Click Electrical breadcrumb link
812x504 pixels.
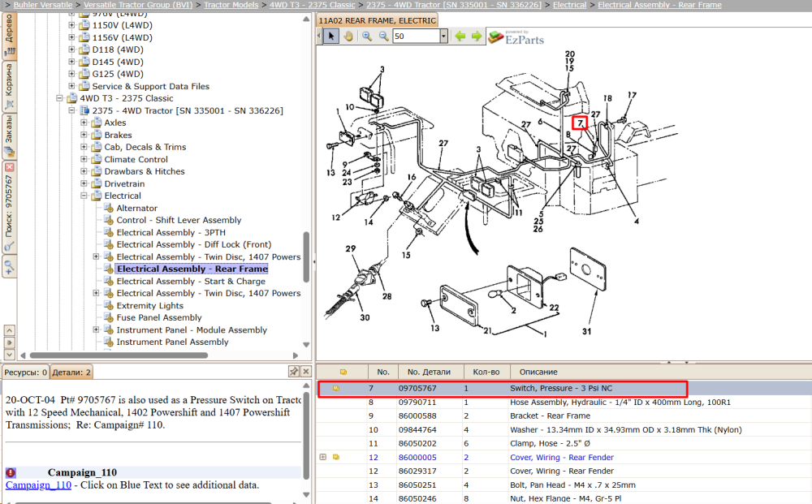click(570, 5)
